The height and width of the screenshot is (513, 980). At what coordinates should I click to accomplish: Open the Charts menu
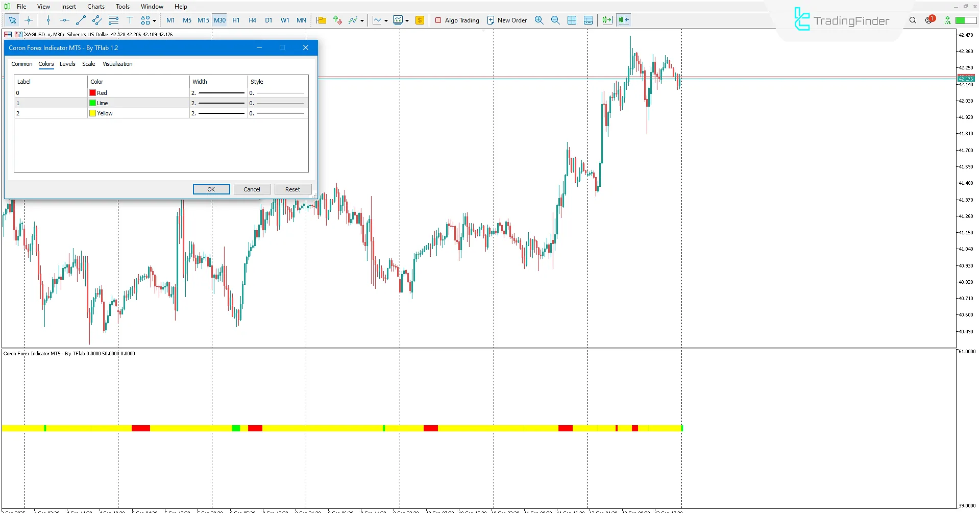point(95,6)
